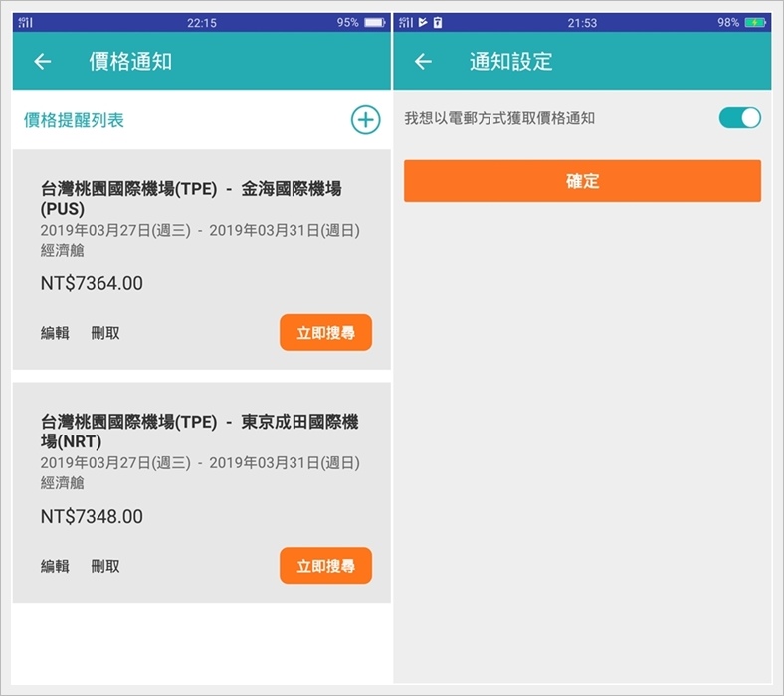784x696 pixels.
Task: Go back from the 價格通知 screen
Action: click(43, 61)
